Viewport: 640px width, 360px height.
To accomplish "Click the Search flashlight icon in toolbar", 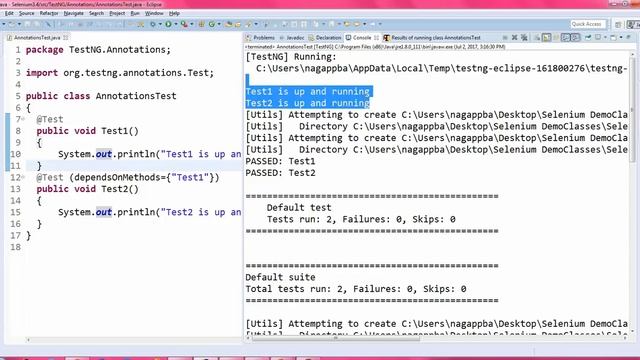I will pyautogui.click(x=249, y=24).
